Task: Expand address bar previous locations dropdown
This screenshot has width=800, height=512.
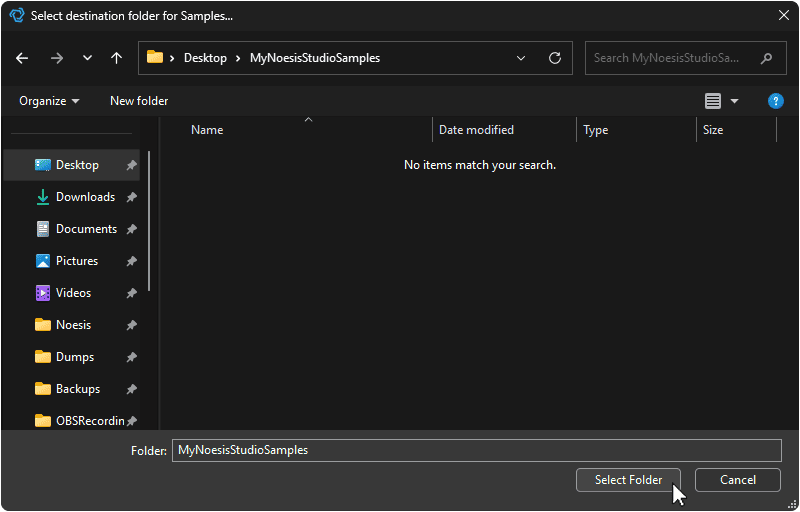Action: (x=520, y=58)
